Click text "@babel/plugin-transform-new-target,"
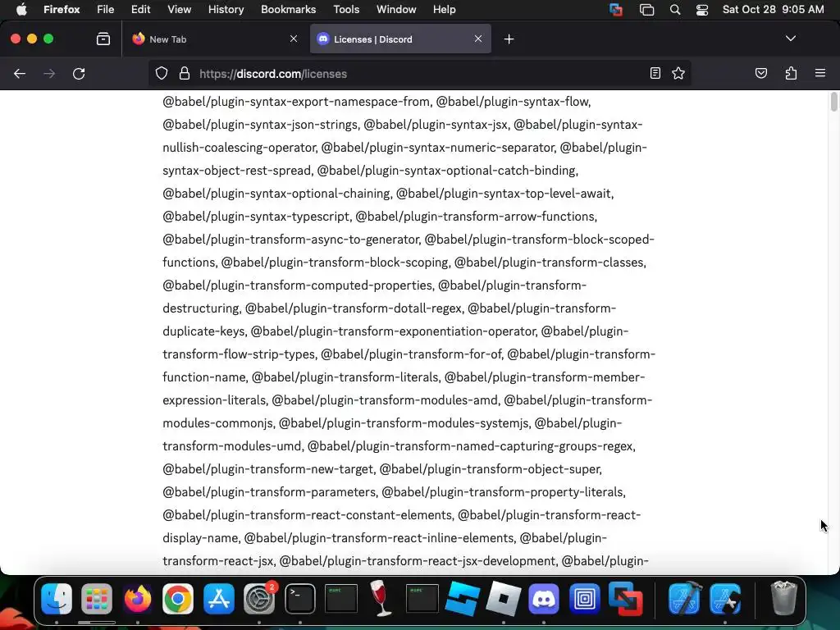 point(268,469)
